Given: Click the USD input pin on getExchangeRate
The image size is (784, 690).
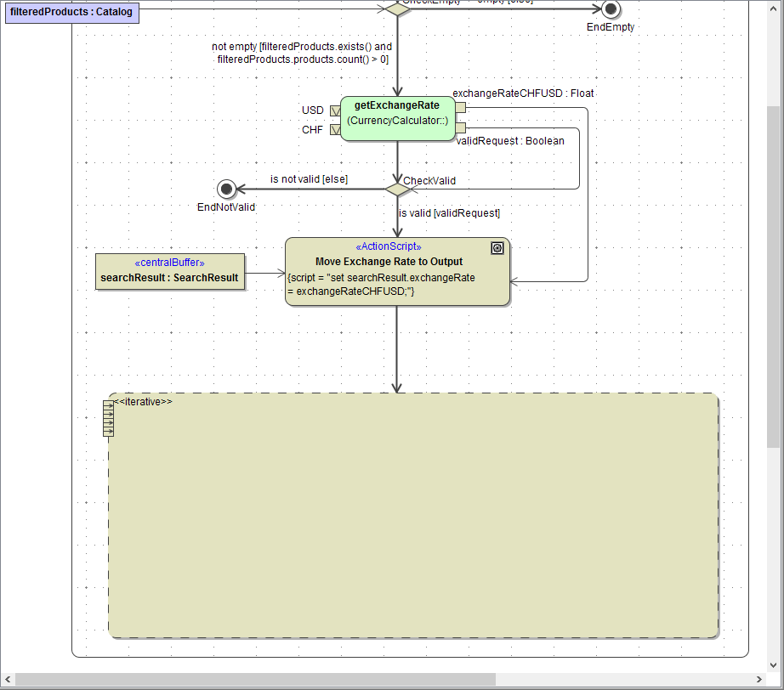Looking at the screenshot, I should click(x=335, y=110).
